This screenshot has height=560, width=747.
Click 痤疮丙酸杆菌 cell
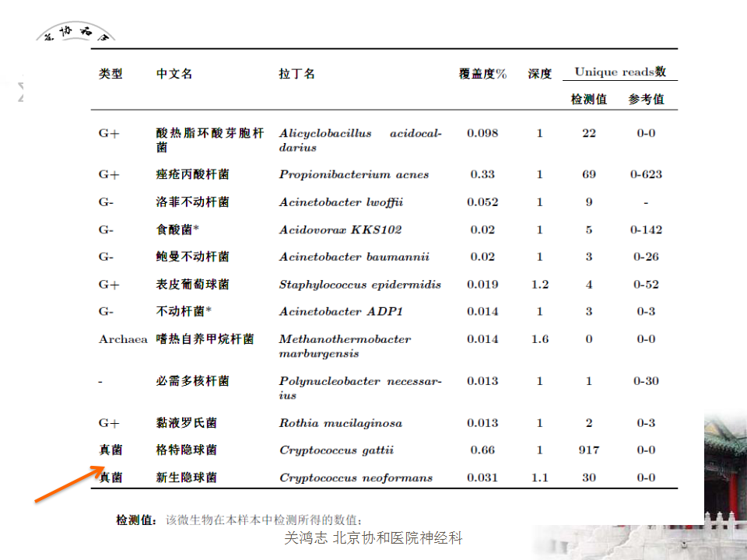(x=192, y=174)
